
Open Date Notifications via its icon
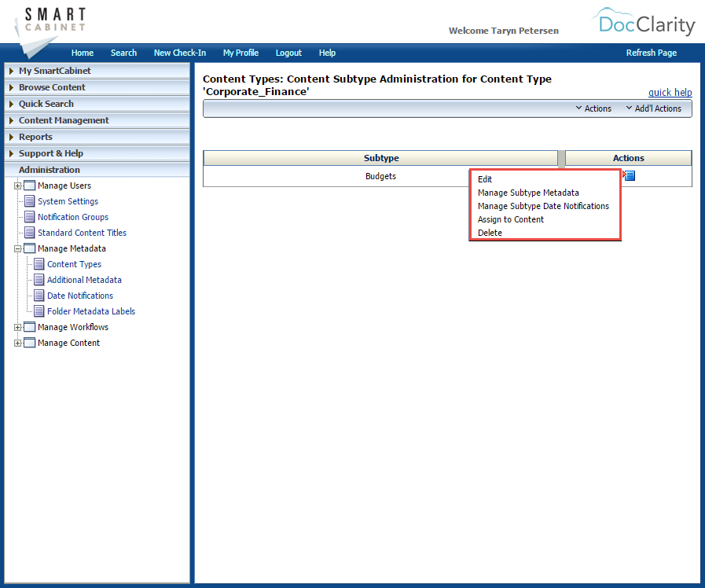tap(38, 296)
